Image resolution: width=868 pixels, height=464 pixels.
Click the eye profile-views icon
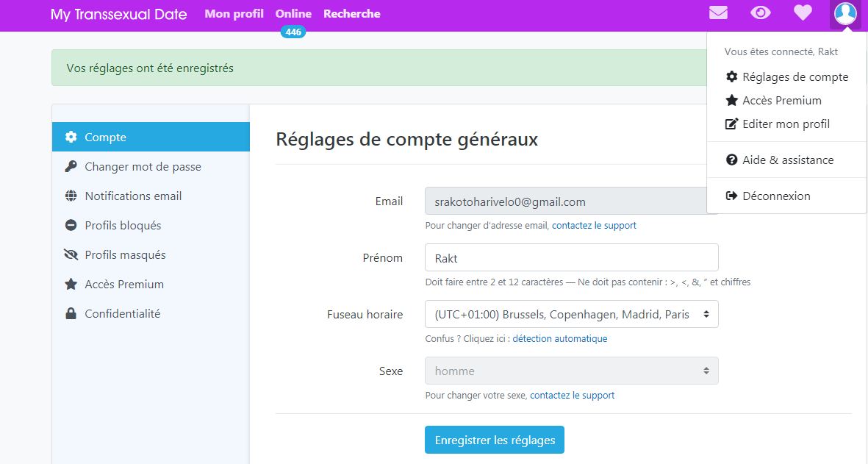tap(760, 13)
